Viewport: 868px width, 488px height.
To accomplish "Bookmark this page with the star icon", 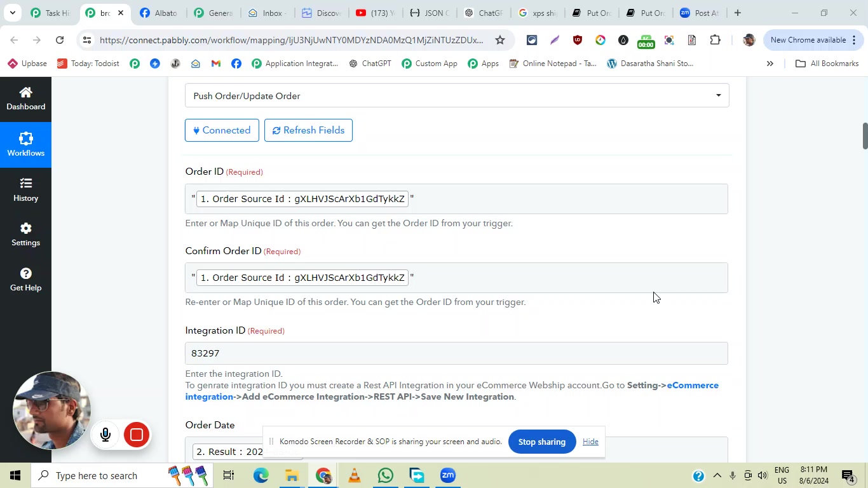I will coord(500,40).
